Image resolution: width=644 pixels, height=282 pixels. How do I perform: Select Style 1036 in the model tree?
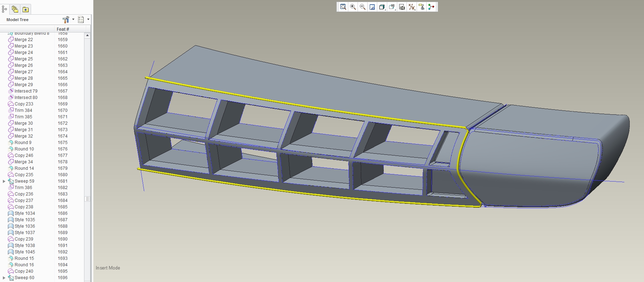pyautogui.click(x=25, y=226)
